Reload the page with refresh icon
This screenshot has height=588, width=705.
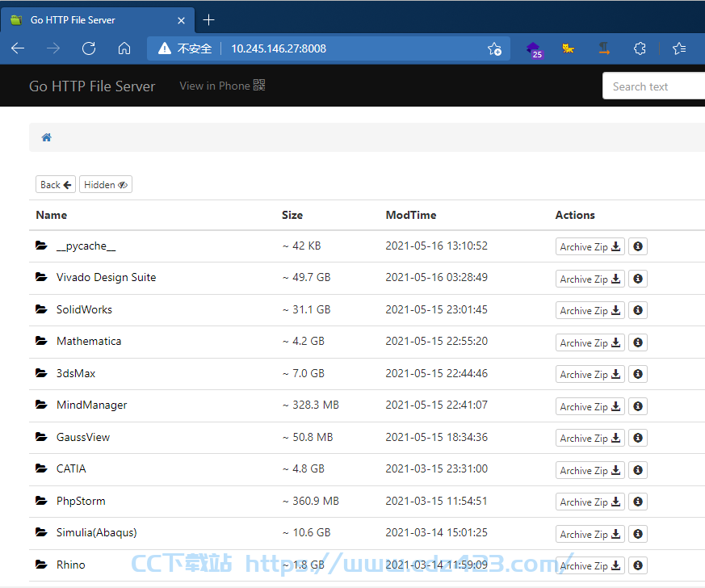[89, 48]
